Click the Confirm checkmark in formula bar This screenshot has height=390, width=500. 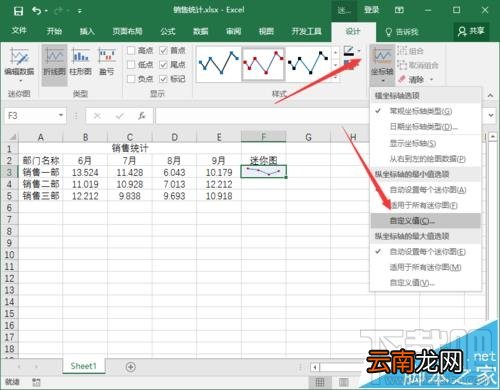coord(120,116)
